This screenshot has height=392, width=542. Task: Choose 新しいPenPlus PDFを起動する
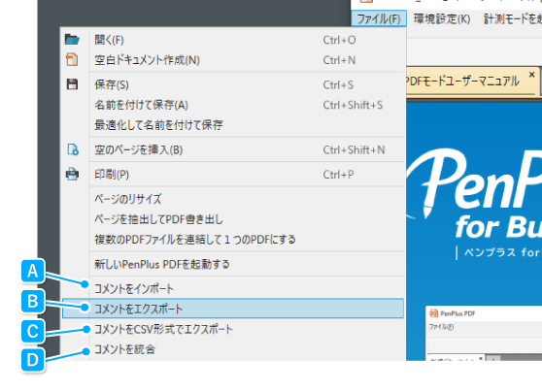coord(232,264)
